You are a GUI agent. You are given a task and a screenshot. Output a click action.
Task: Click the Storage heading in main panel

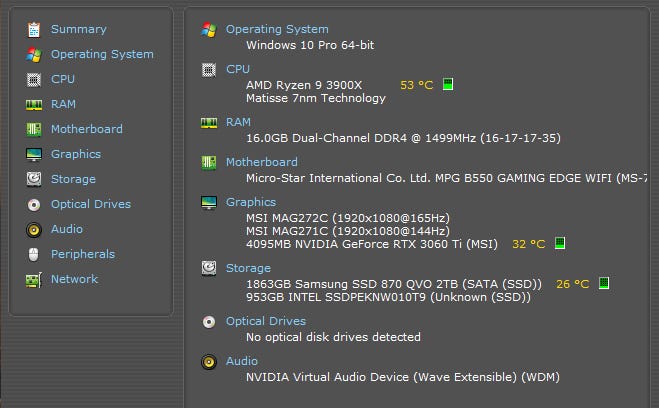pyautogui.click(x=248, y=268)
